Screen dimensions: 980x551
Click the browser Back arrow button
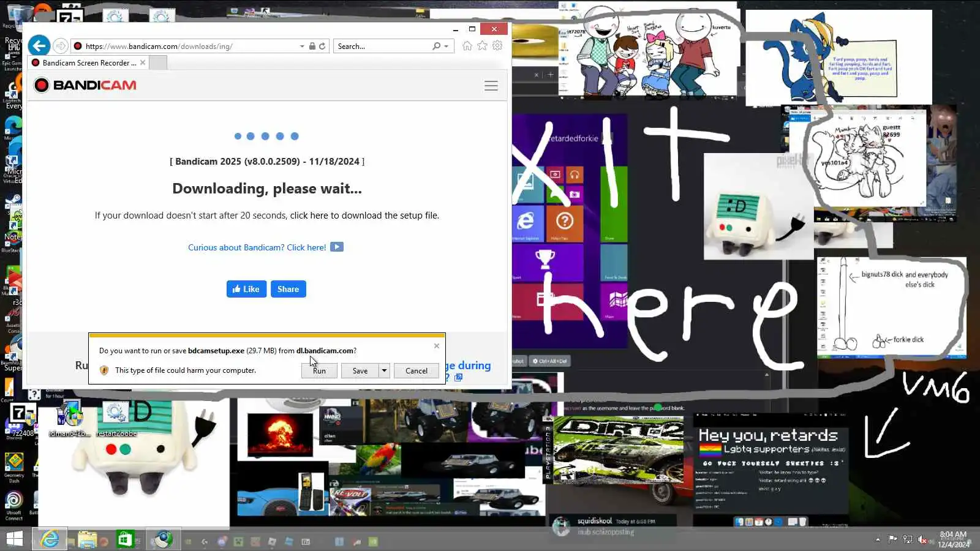pyautogui.click(x=39, y=46)
